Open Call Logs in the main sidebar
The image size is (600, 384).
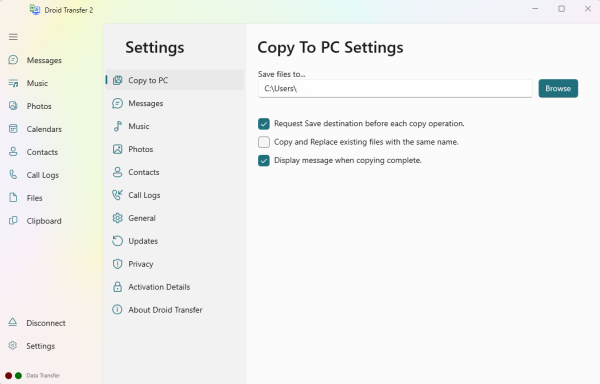pos(42,175)
